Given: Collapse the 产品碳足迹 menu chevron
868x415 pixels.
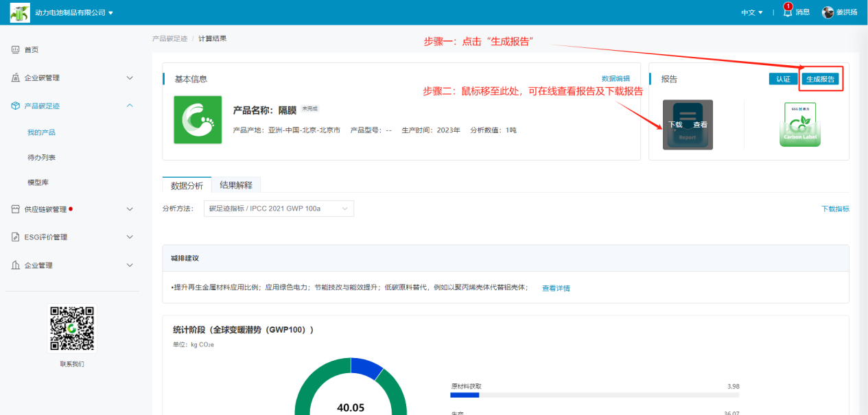Looking at the screenshot, I should (130, 106).
